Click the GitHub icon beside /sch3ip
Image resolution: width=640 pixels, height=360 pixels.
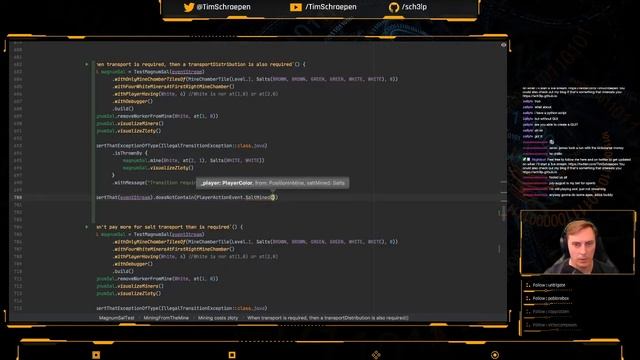tap(394, 7)
